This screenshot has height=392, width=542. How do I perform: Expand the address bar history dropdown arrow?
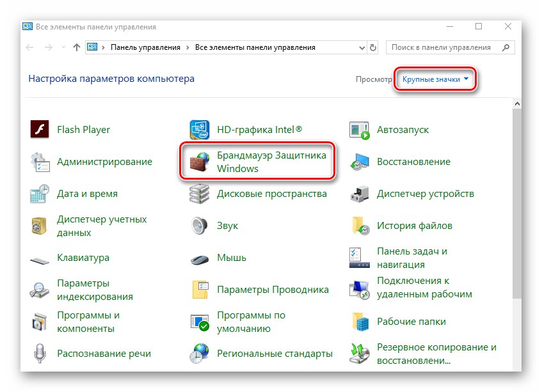362,48
